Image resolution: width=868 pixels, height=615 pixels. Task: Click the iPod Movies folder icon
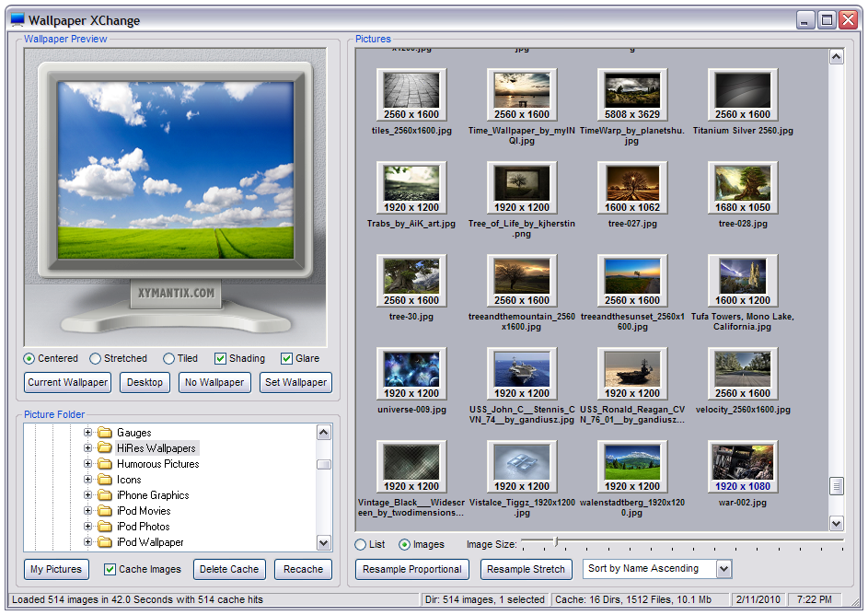105,511
